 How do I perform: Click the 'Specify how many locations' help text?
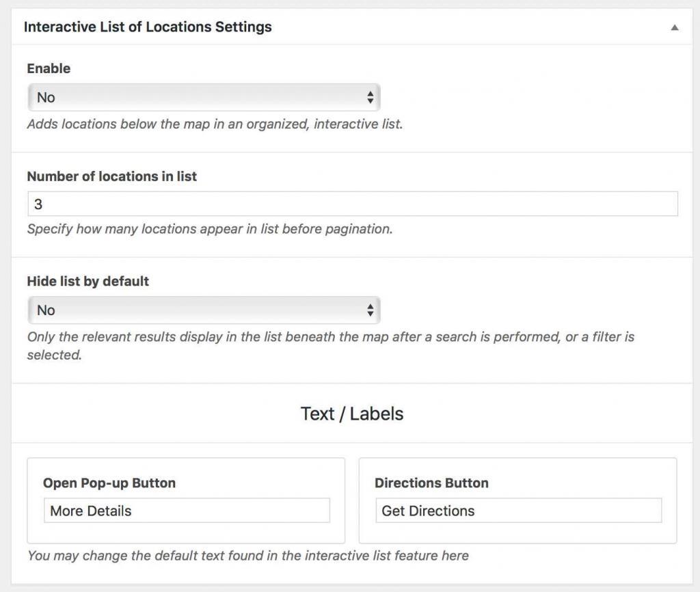pos(210,229)
